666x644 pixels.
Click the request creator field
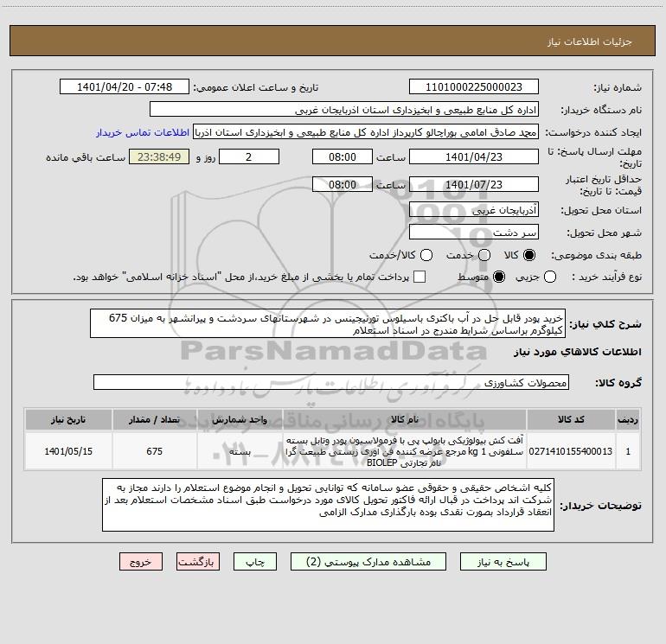pos(366,132)
